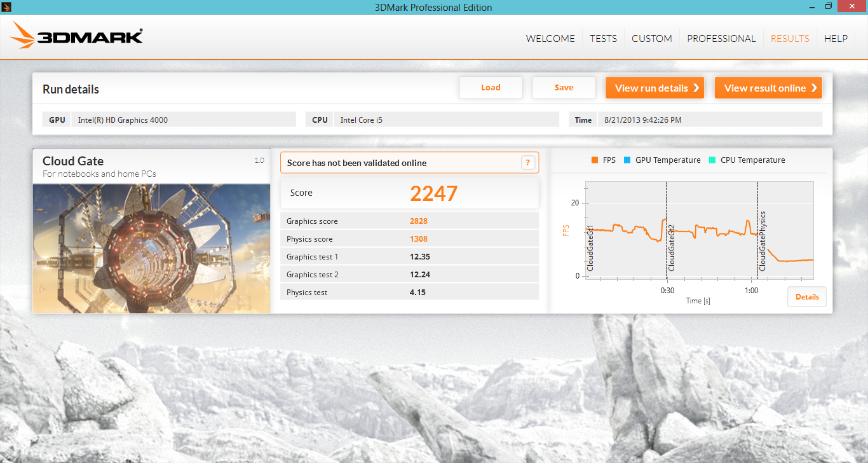Click the 'For notebooks and home PCs' subtitle
Viewport: 868px width, 463px height.
(99, 174)
